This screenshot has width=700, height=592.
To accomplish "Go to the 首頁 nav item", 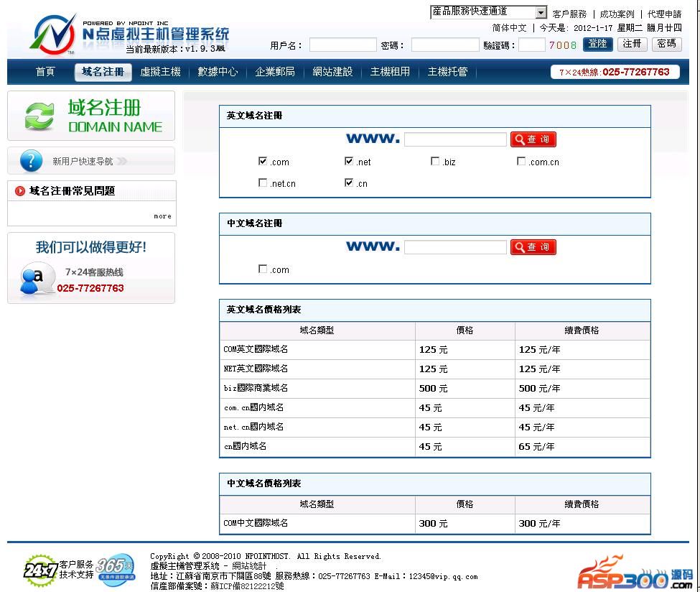I will click(x=45, y=72).
